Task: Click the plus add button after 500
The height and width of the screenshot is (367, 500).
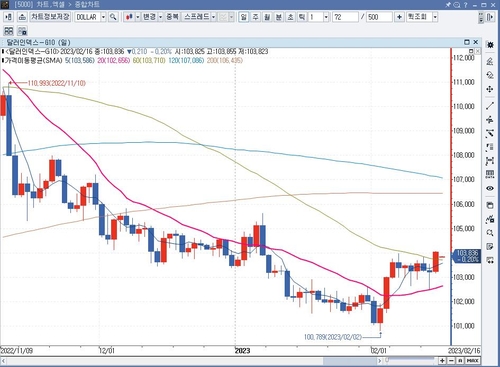Action: pos(399,17)
